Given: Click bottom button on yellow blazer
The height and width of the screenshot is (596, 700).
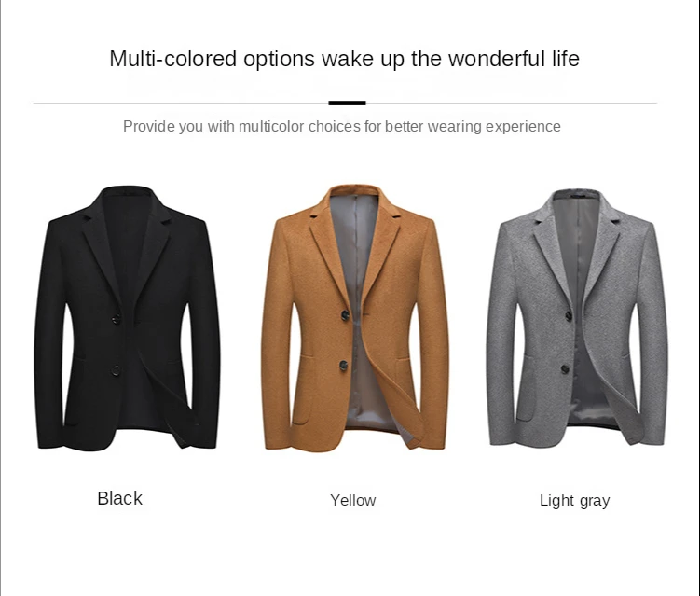Looking at the screenshot, I should coord(344,366).
